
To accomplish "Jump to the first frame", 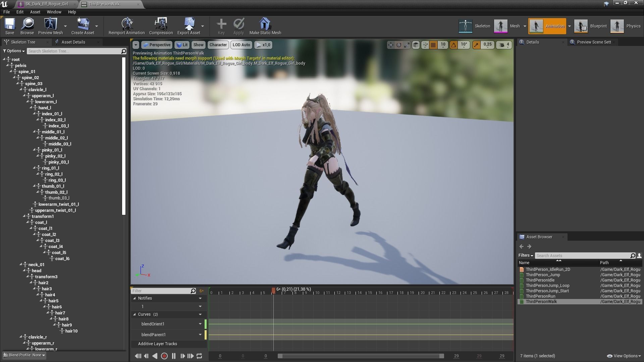I will (x=138, y=356).
